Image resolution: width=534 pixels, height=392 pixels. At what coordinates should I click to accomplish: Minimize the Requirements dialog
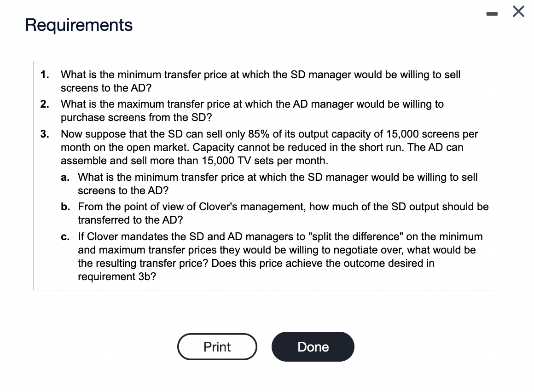tap(492, 14)
